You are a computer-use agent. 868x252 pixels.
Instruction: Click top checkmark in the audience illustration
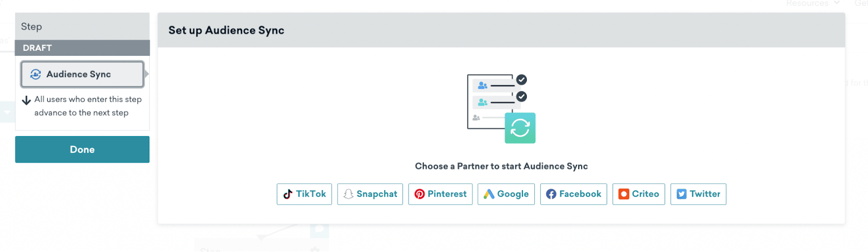tap(521, 80)
